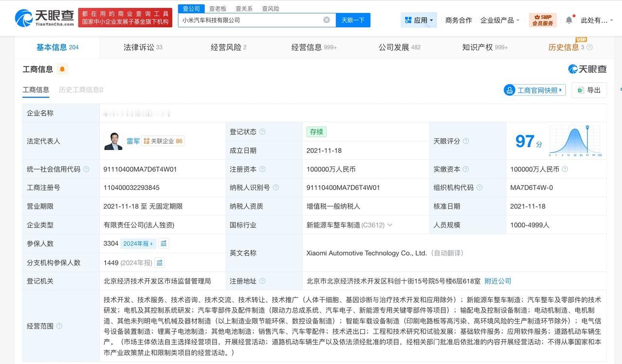Click the help icon beside 注册资本

(262, 169)
